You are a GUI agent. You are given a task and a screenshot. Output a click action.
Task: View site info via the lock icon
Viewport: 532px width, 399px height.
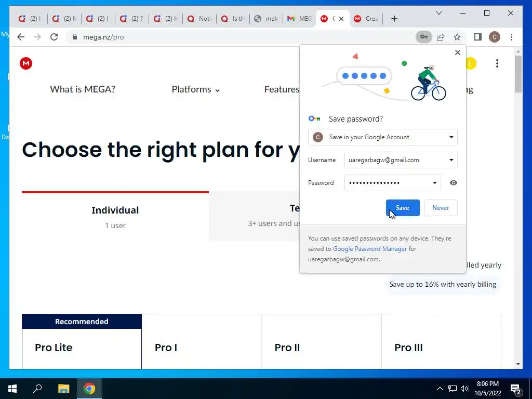tap(75, 37)
